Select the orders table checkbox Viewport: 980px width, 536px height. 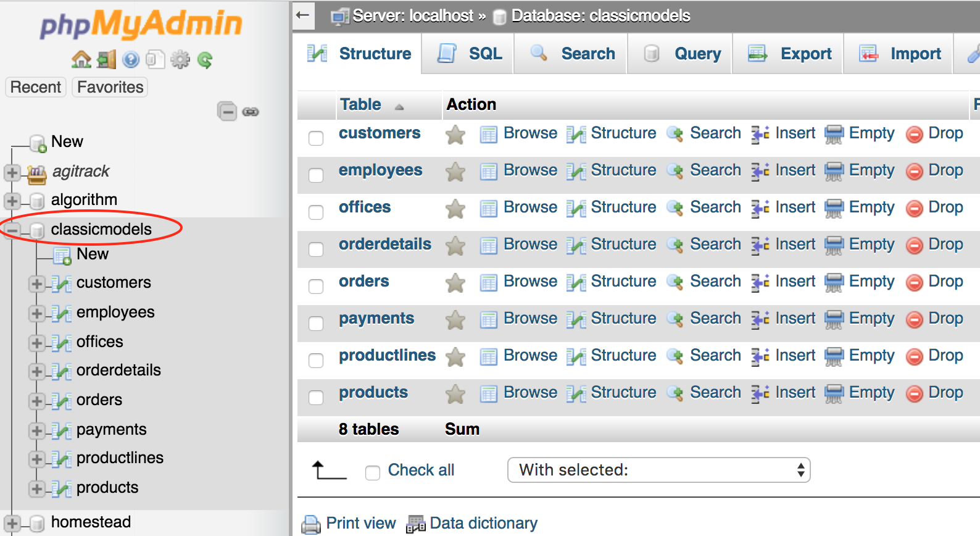coord(316,287)
